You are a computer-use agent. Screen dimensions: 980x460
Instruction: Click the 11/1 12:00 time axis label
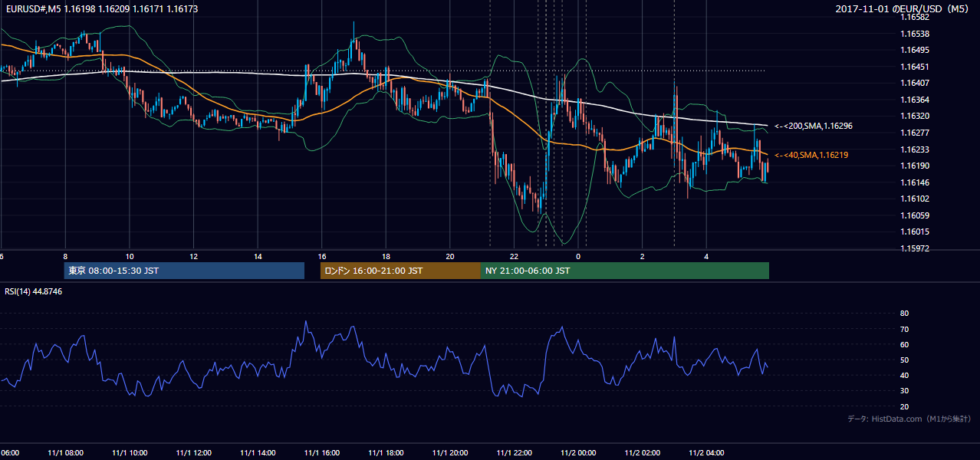tap(193, 453)
